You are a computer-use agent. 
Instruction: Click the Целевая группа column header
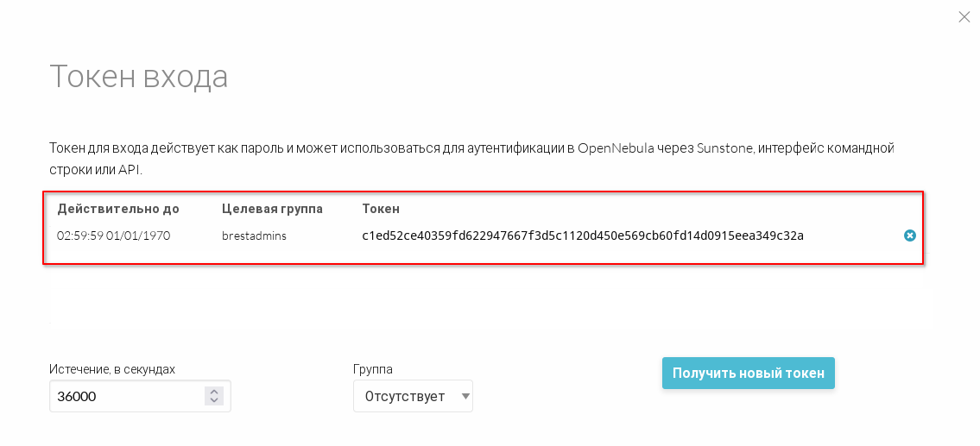pyautogui.click(x=272, y=209)
